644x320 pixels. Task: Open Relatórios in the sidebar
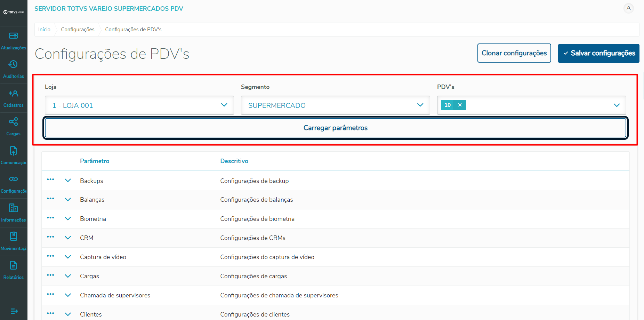tap(14, 271)
